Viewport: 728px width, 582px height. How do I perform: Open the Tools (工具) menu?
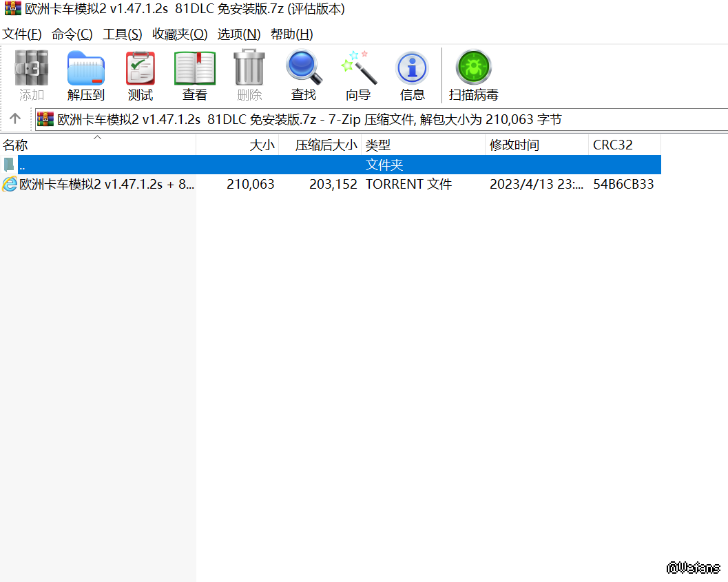point(123,34)
